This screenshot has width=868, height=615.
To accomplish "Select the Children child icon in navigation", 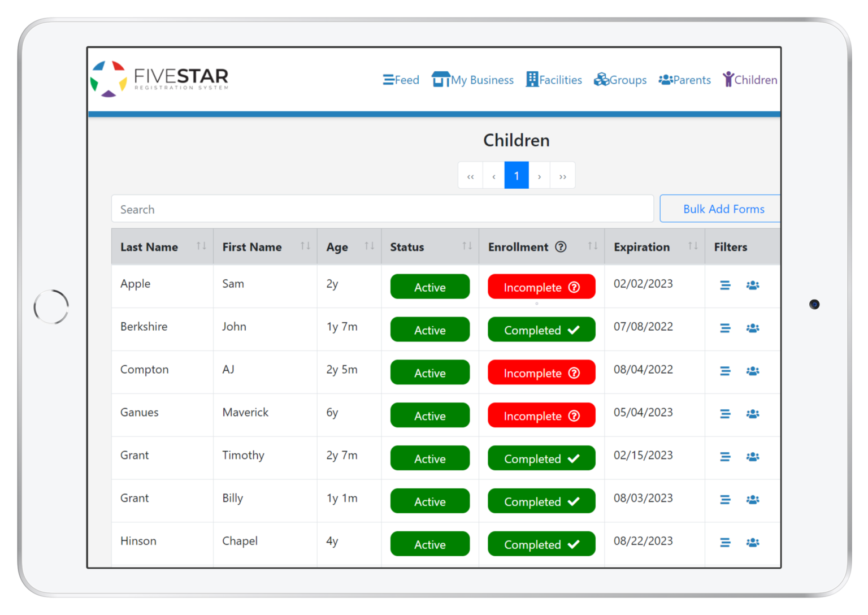I will coord(729,79).
